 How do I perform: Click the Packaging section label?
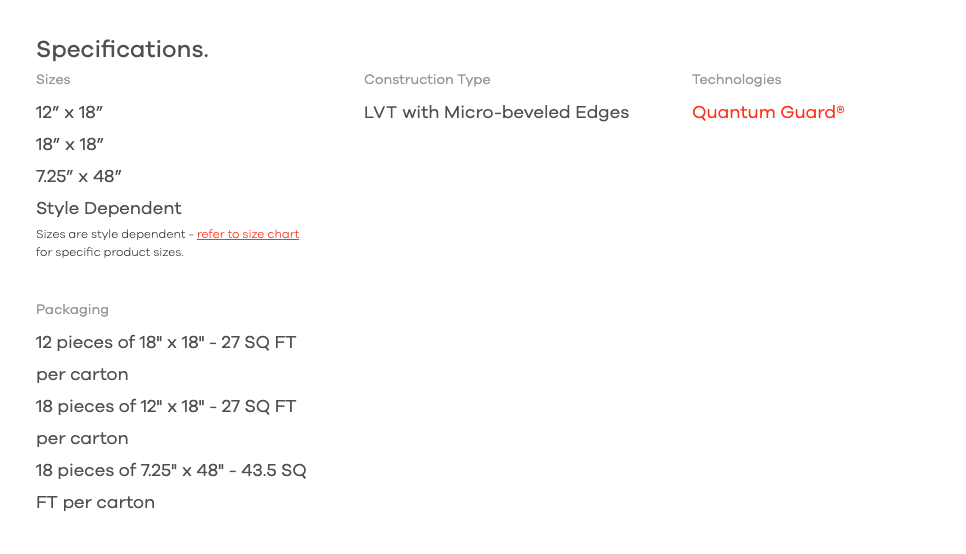pyautogui.click(x=72, y=309)
